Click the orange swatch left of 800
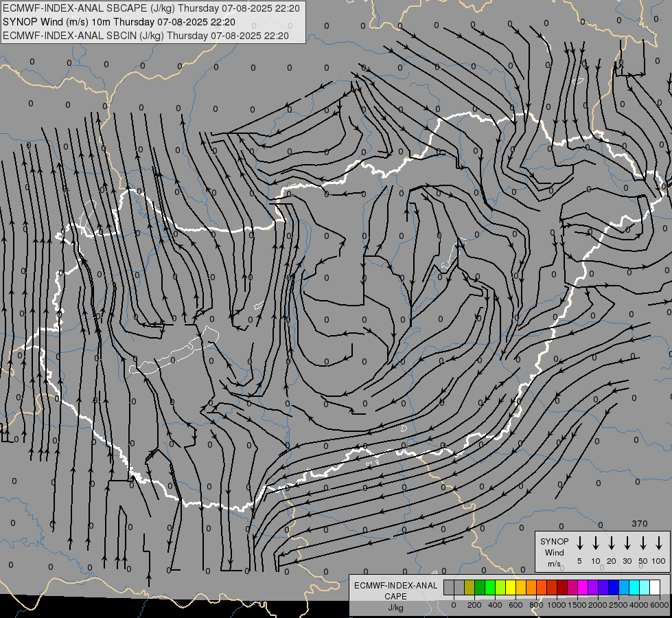Image resolution: width=672 pixels, height=618 pixels. coord(531,587)
